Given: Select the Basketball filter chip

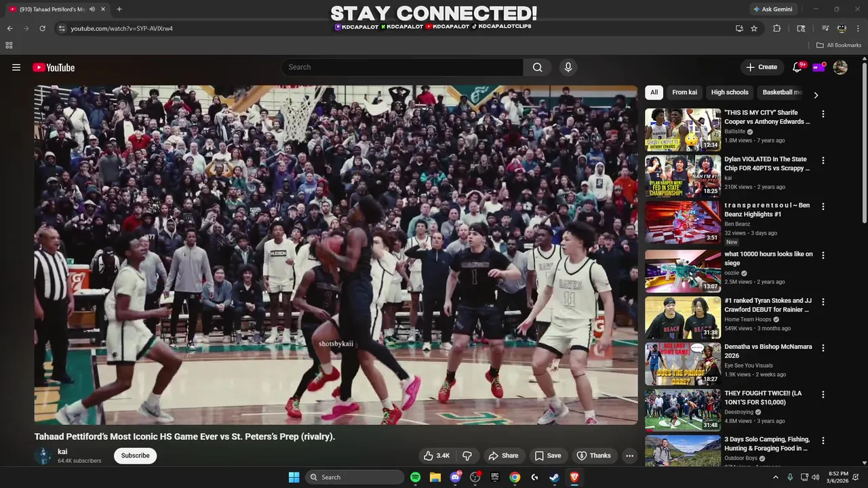Looking at the screenshot, I should point(782,92).
